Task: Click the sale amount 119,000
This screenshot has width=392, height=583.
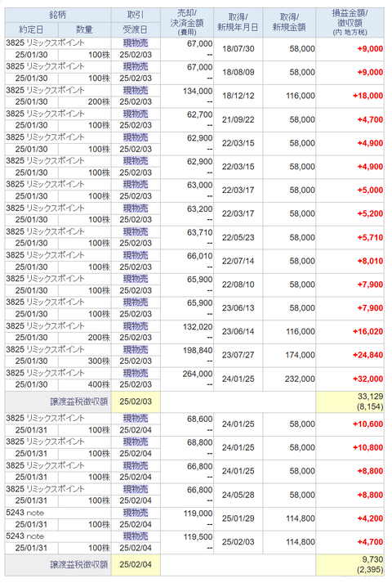Action: pos(198,513)
